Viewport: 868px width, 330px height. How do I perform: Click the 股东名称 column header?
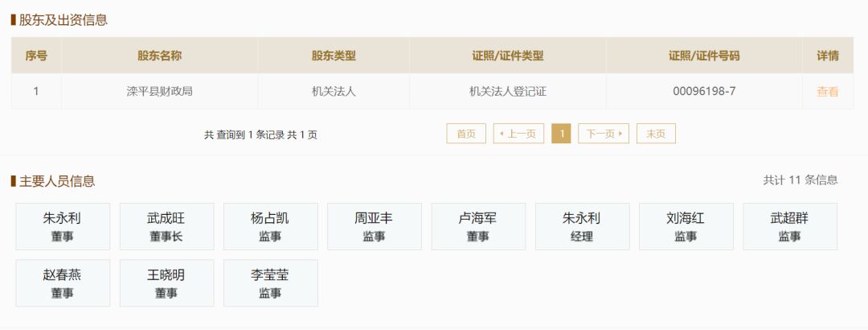(159, 56)
